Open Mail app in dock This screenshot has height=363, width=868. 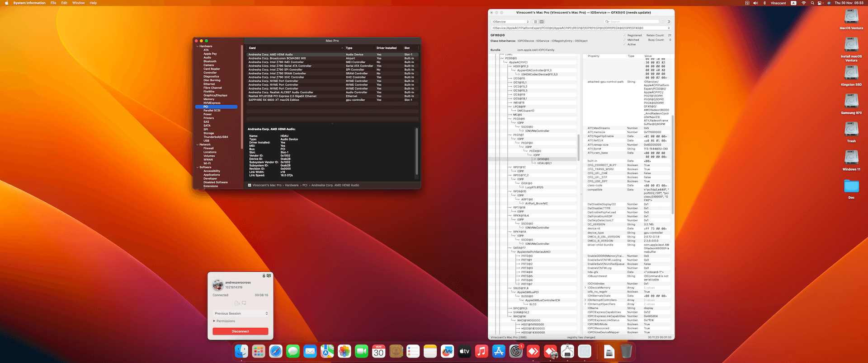pyautogui.click(x=310, y=351)
